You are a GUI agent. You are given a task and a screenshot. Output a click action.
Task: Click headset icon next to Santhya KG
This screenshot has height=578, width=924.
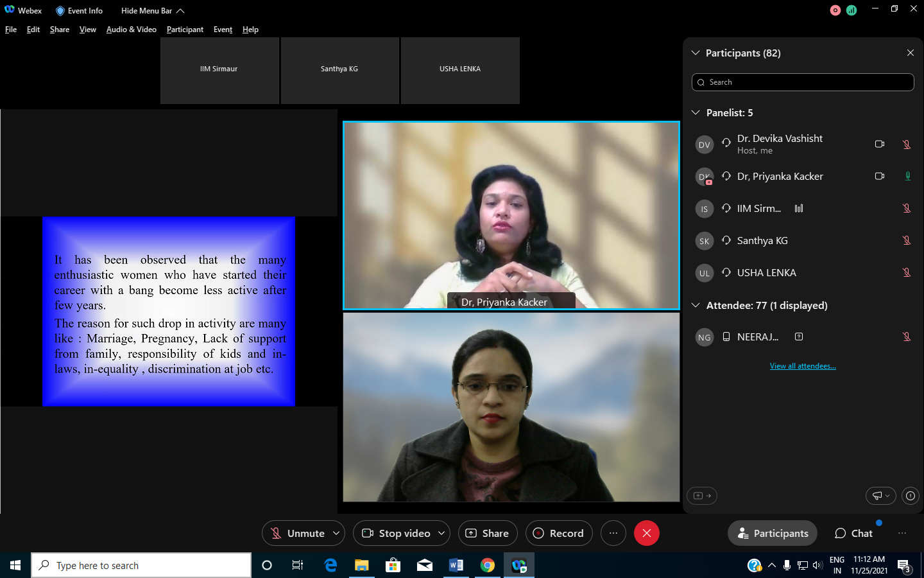[x=726, y=240]
